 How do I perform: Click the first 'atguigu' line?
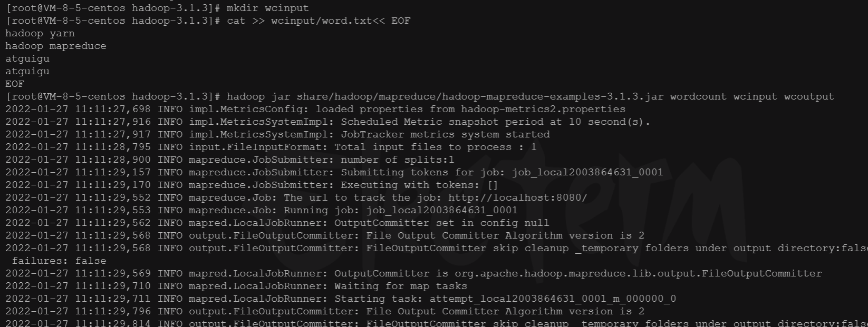click(27, 58)
